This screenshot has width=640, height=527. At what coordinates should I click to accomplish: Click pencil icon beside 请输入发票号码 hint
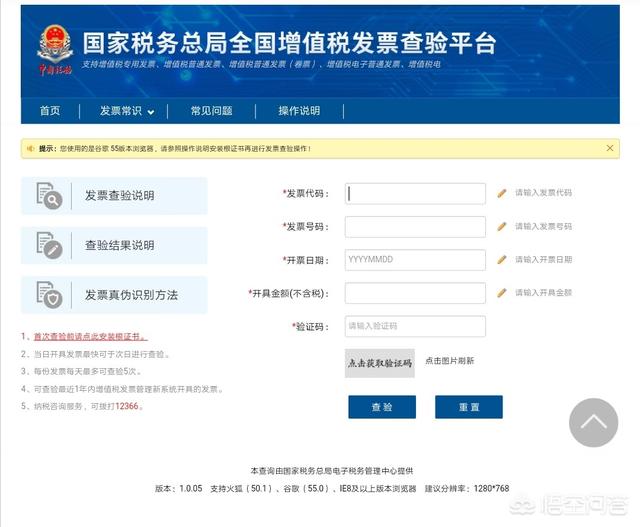(502, 227)
